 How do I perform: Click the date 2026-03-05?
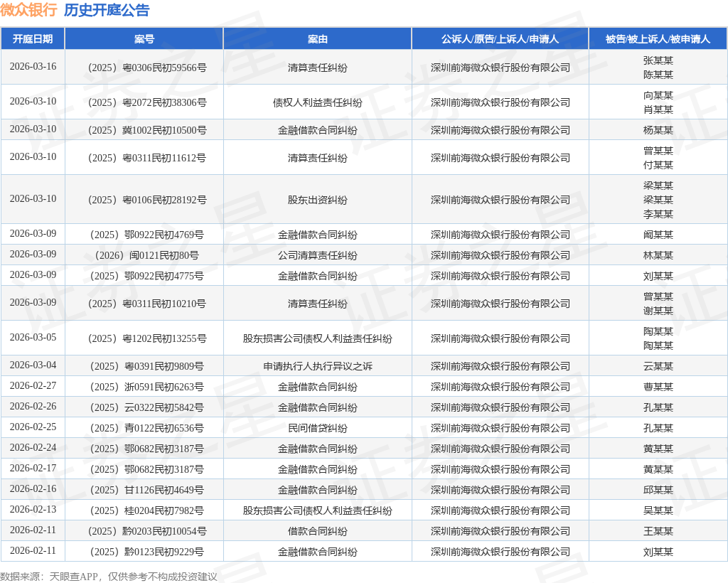[33, 338]
